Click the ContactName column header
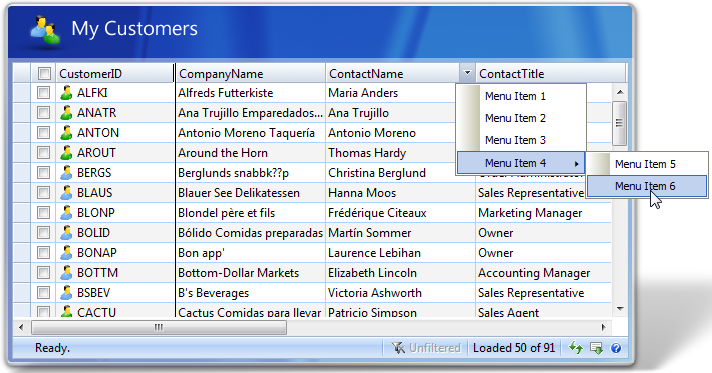The width and height of the screenshot is (712, 373). coord(393,73)
